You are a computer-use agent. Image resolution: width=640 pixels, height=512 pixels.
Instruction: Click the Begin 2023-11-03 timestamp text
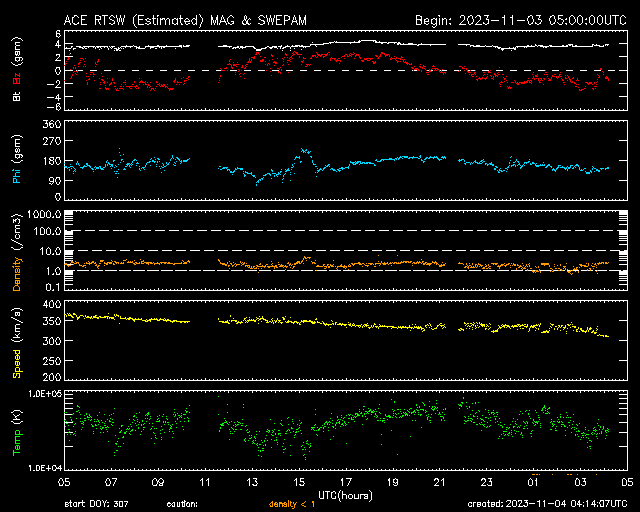520,19
